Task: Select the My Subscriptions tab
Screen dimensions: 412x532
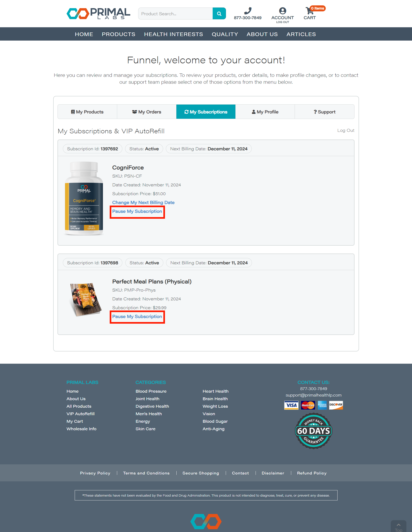Action: tap(206, 112)
